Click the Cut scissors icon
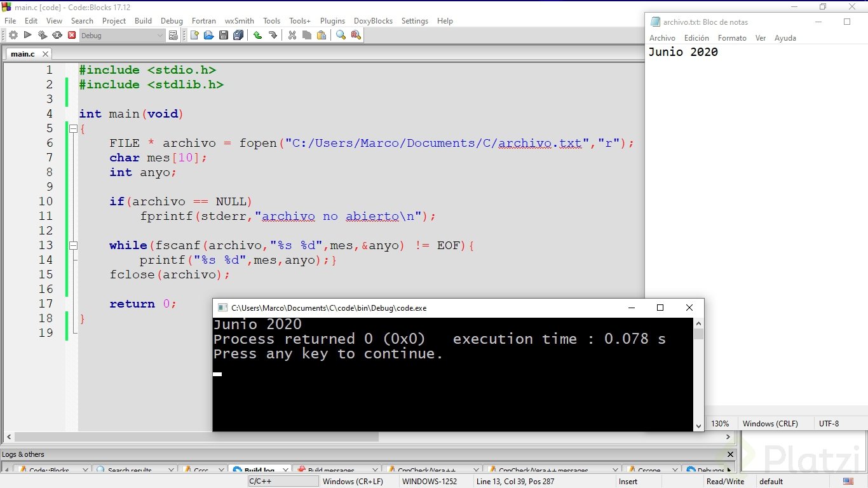Image resolution: width=868 pixels, height=488 pixels. tap(292, 36)
